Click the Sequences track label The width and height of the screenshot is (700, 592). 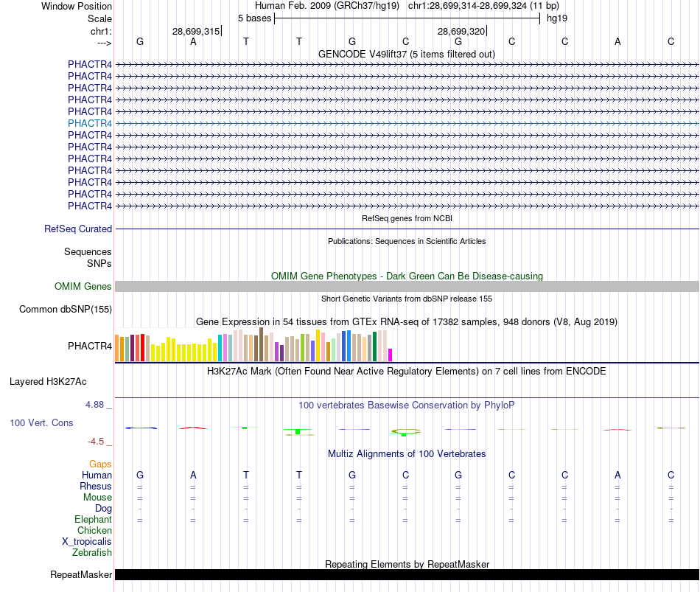pos(88,251)
